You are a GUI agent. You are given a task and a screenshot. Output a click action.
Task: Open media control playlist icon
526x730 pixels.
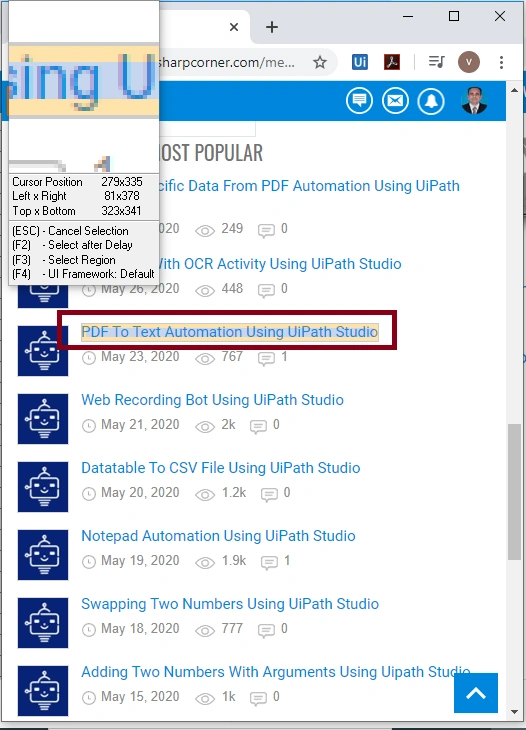coord(437,62)
